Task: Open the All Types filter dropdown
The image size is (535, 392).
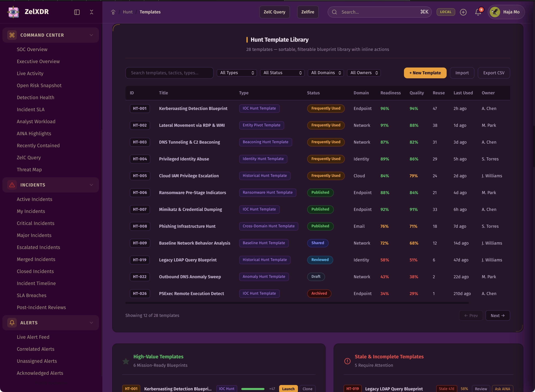Action: pyautogui.click(x=237, y=73)
